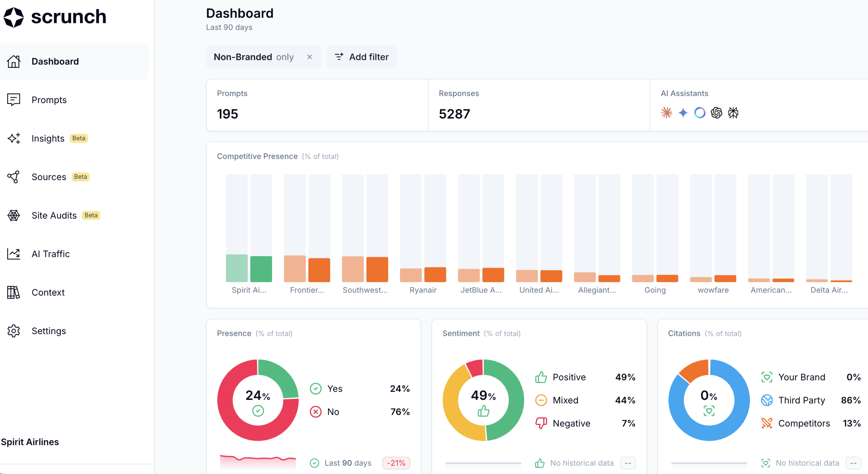The image size is (868, 474).
Task: Open Settings from the sidebar
Action: (49, 331)
